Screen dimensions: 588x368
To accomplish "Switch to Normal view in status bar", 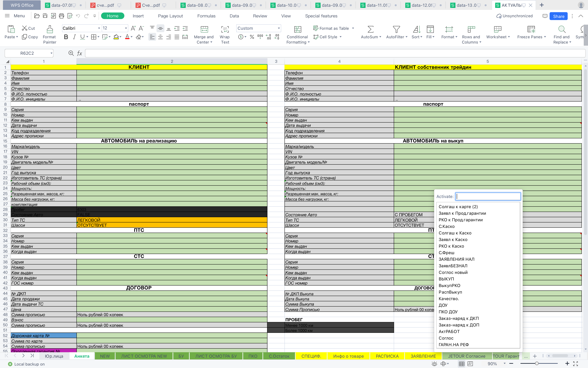I will [462, 364].
